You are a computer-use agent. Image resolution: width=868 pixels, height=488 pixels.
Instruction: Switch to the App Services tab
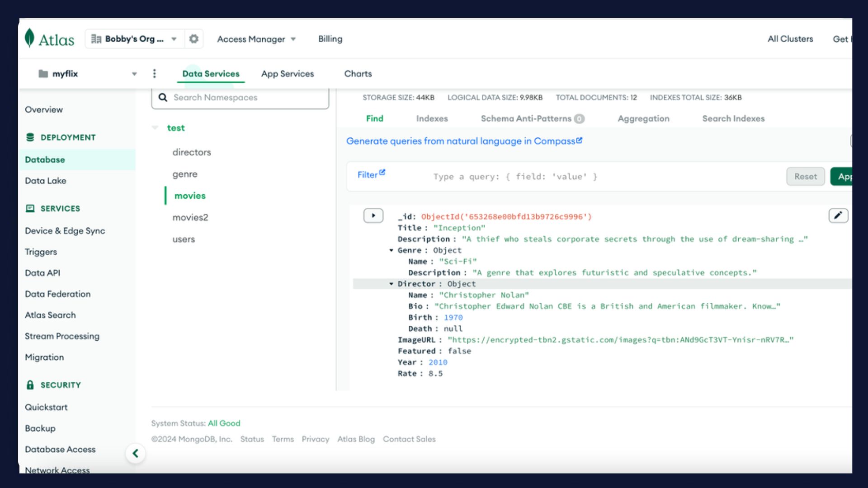(288, 74)
